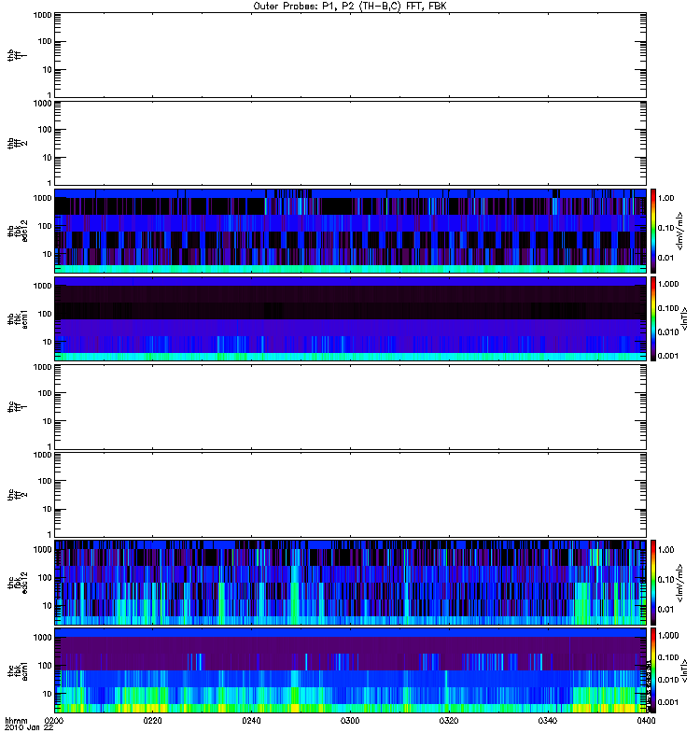Click the 'thb fbk scm1' y-axis label

pyautogui.click(x=17, y=318)
